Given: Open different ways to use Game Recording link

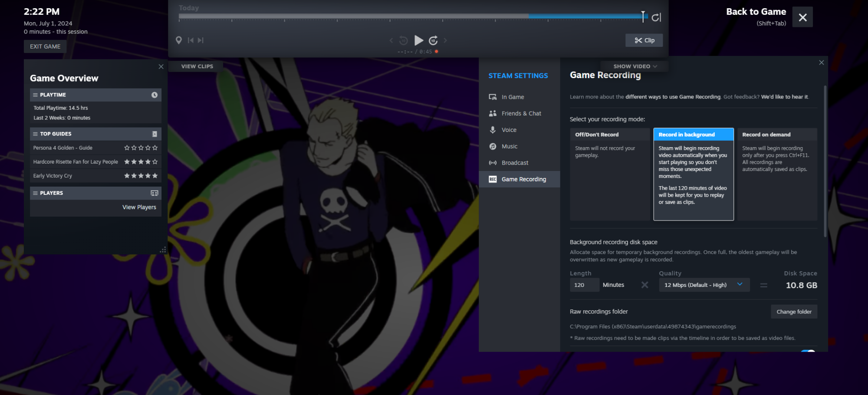Looking at the screenshot, I should pyautogui.click(x=673, y=97).
